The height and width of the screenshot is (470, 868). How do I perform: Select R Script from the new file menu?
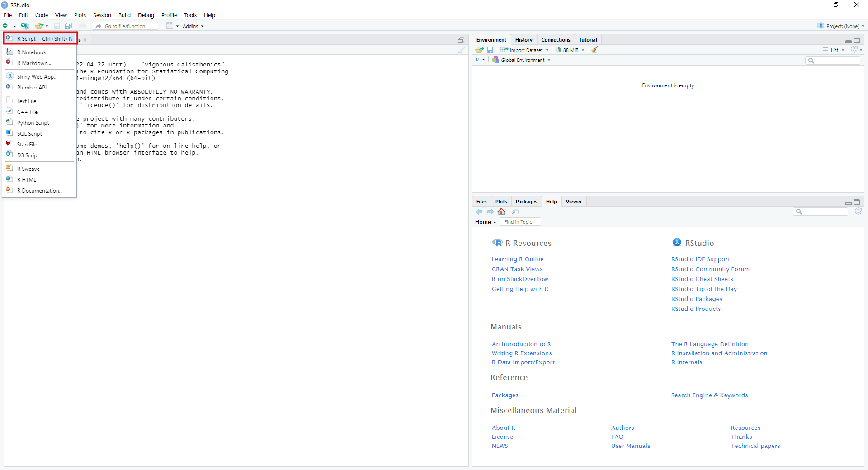point(40,38)
